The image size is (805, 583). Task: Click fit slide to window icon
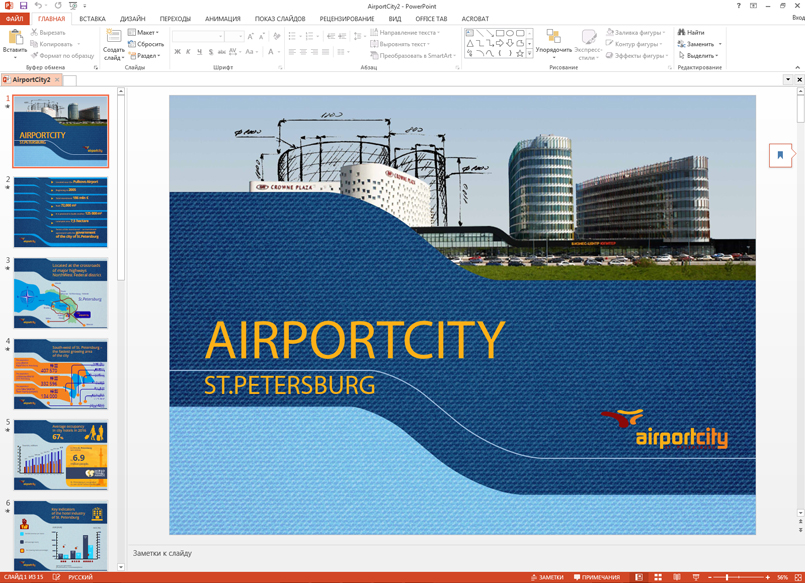798,577
